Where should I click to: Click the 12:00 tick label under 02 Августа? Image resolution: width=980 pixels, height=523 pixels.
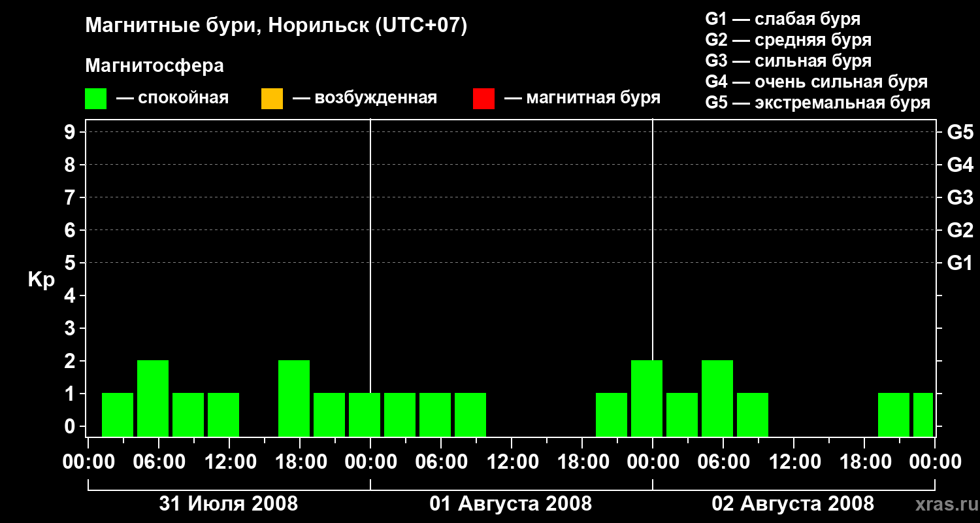794,462
